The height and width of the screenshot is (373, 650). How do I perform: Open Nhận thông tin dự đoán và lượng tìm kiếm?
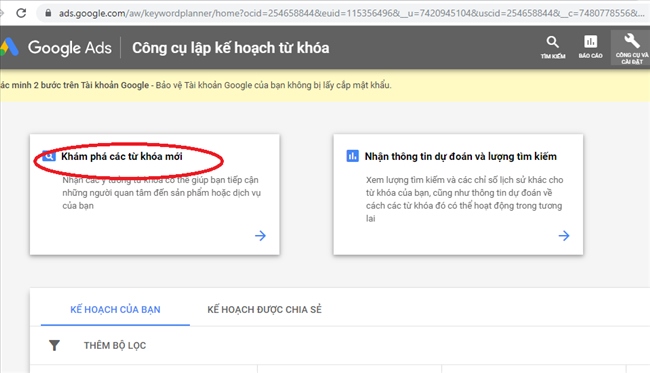click(461, 156)
